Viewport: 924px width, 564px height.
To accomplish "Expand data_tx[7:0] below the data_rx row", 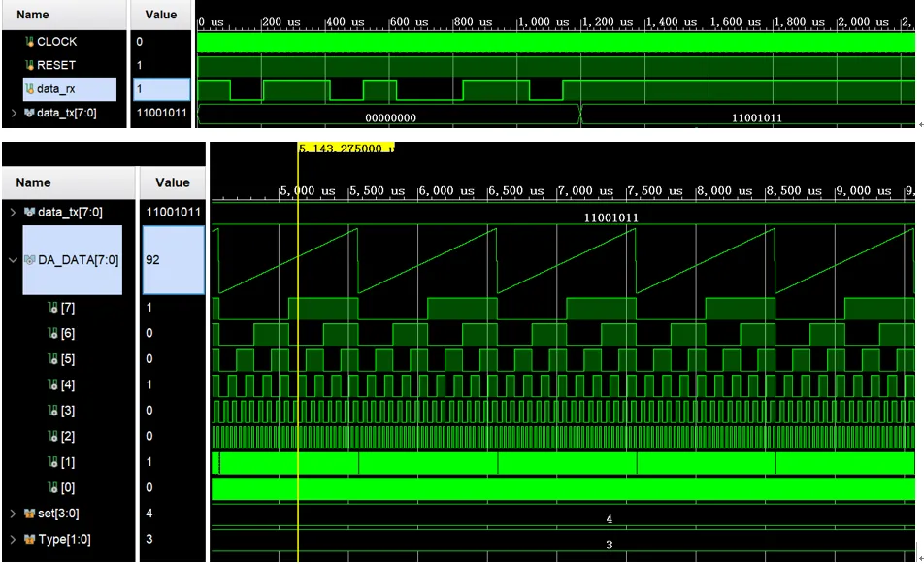I will [x=13, y=114].
